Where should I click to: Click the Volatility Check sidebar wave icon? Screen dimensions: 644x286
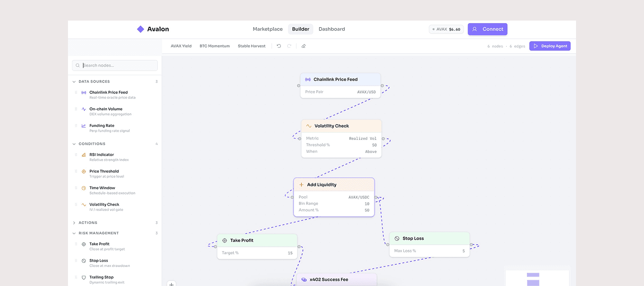pos(84,205)
